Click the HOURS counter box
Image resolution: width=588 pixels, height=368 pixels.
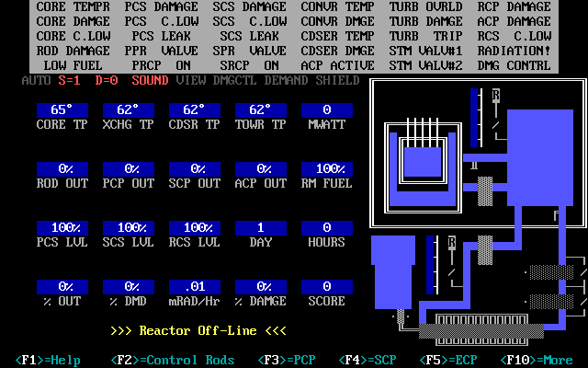(327, 228)
